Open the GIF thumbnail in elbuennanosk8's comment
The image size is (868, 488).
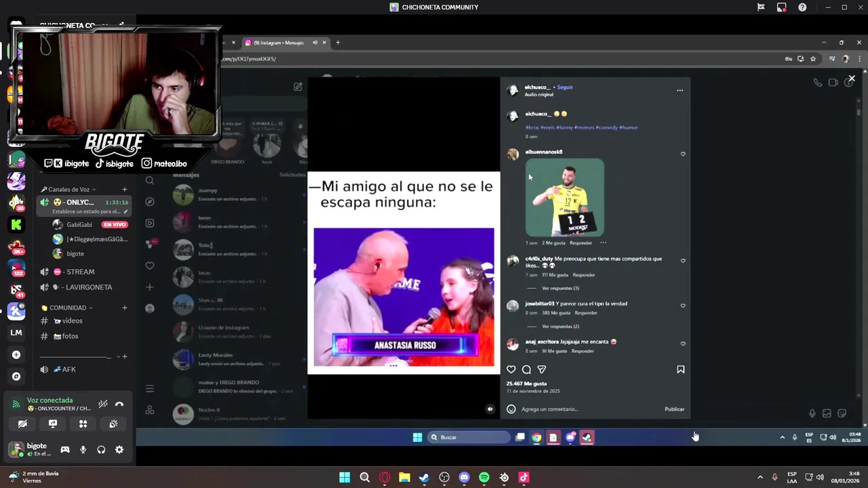564,197
